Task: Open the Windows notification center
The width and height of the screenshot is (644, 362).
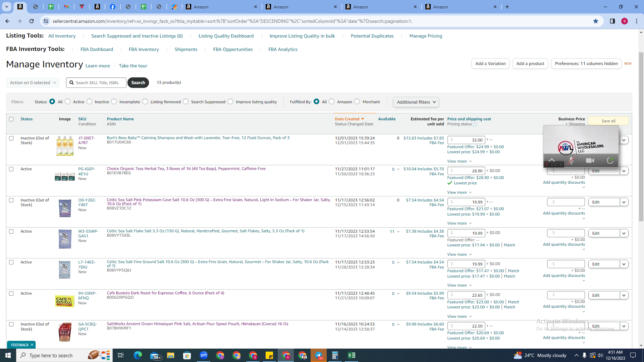Action: coord(633,355)
